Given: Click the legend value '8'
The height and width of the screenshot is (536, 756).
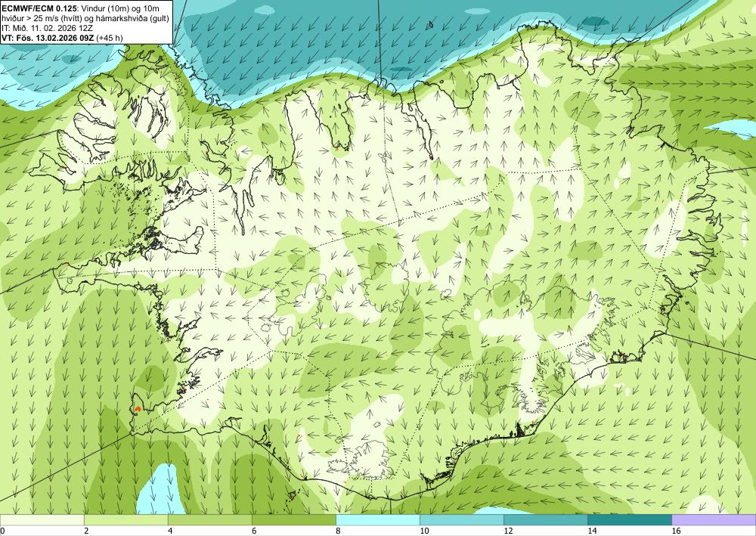Looking at the screenshot, I should [x=338, y=531].
